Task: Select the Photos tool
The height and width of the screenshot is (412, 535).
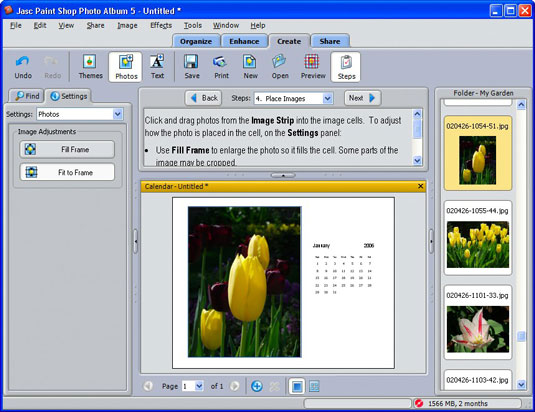Action: [x=126, y=67]
